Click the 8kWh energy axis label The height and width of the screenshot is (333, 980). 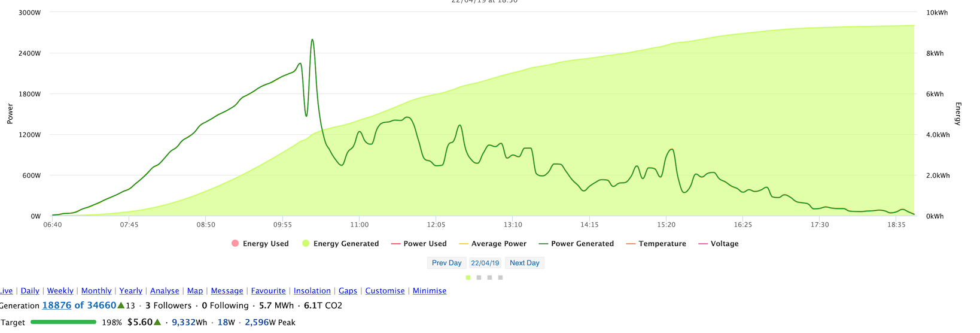[935, 53]
